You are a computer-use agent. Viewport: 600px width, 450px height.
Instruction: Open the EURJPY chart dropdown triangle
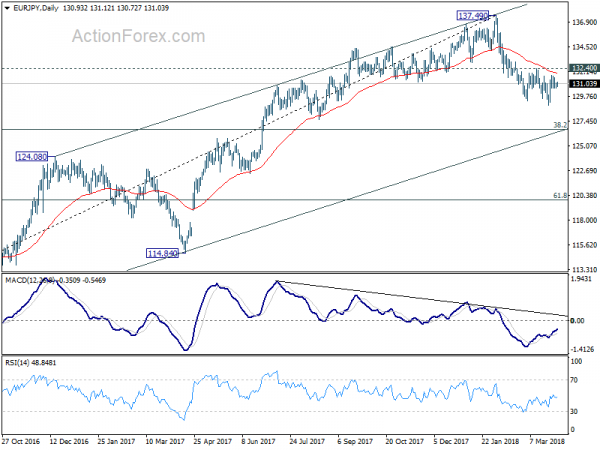7,8
